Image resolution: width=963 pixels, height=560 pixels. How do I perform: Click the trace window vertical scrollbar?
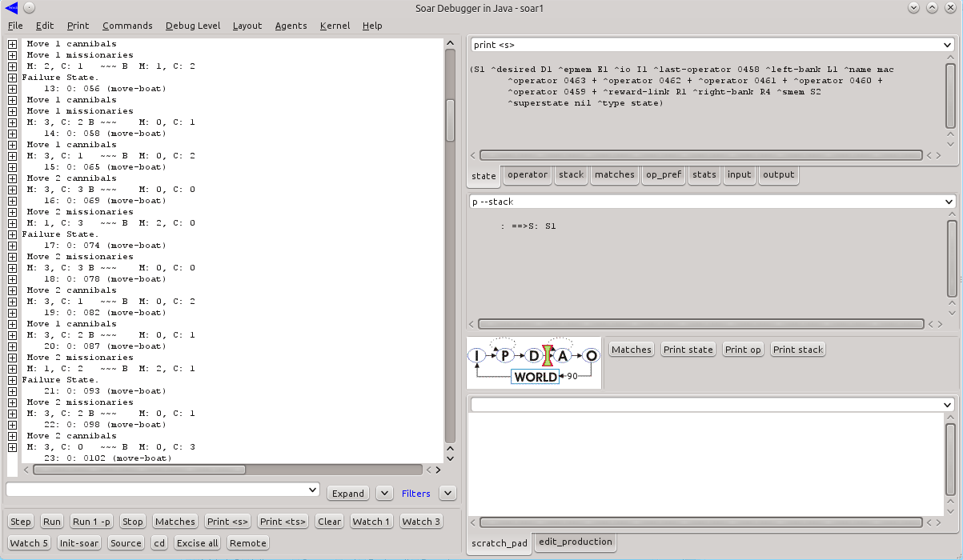450,240
